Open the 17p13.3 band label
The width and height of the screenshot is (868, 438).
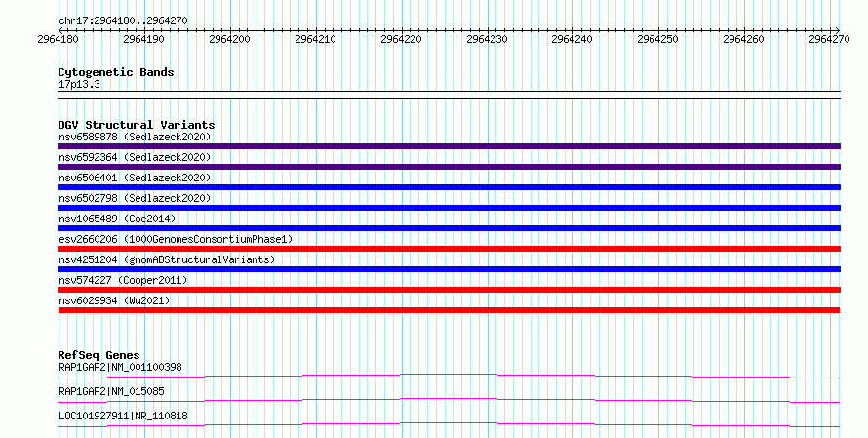(79, 85)
